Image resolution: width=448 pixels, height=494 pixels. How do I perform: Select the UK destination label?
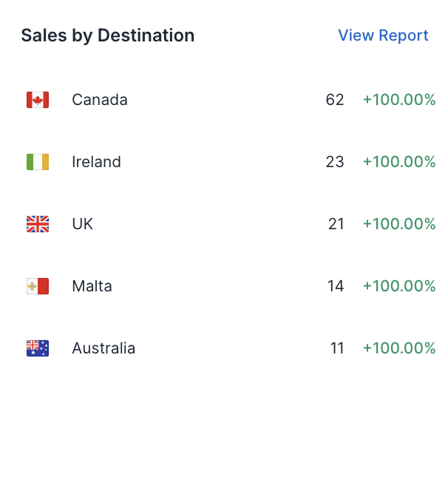[83, 224]
